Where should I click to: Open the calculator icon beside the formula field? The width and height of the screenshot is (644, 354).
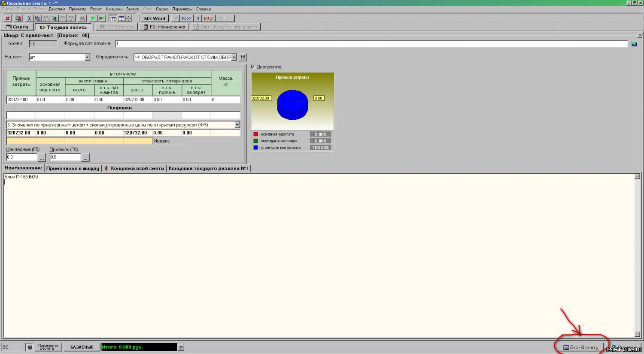click(x=634, y=44)
